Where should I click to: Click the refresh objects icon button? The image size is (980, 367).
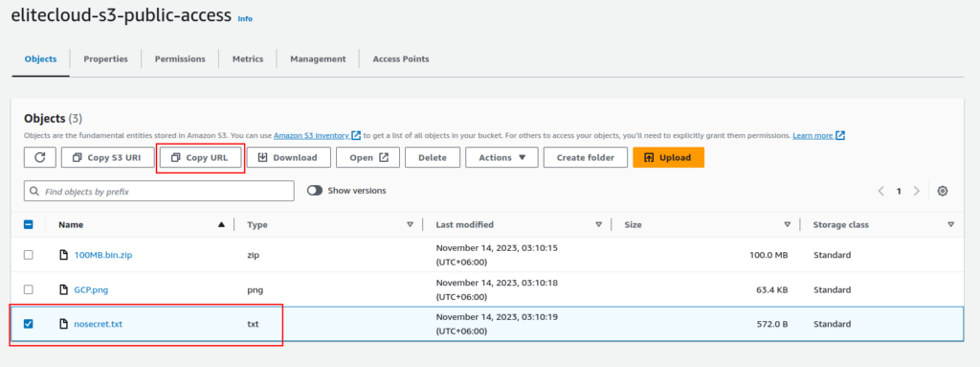40,158
